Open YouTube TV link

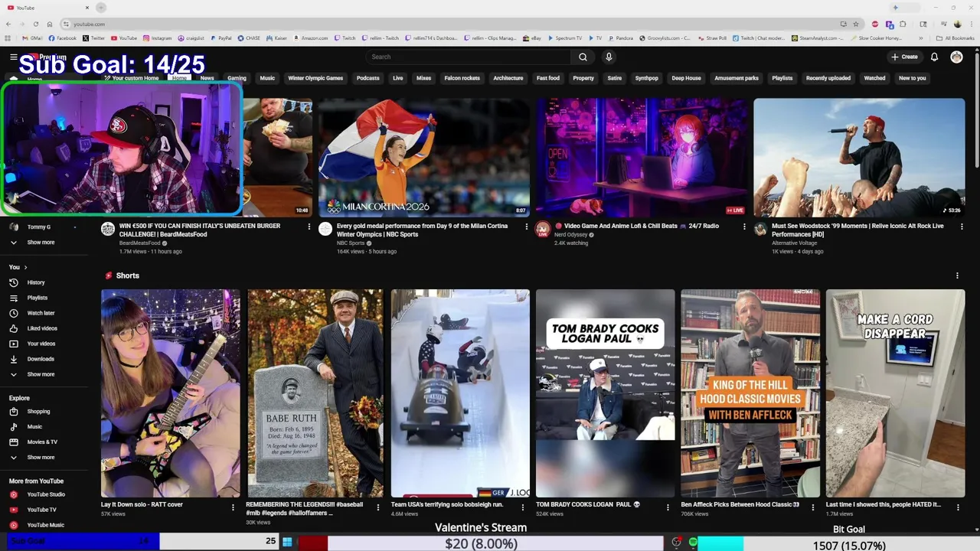(x=41, y=510)
